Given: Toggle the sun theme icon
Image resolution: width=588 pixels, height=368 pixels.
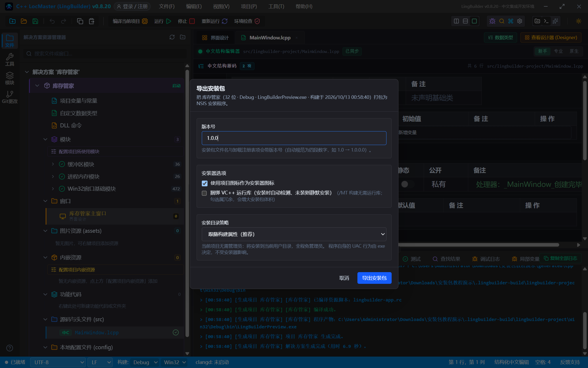Looking at the screenshot, I should (578, 21).
